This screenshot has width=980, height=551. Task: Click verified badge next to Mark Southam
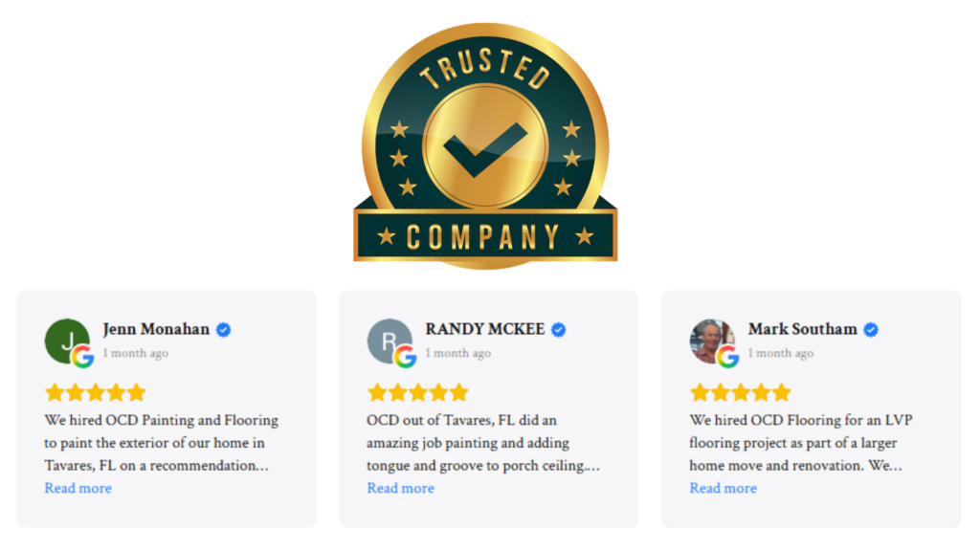[x=871, y=330]
